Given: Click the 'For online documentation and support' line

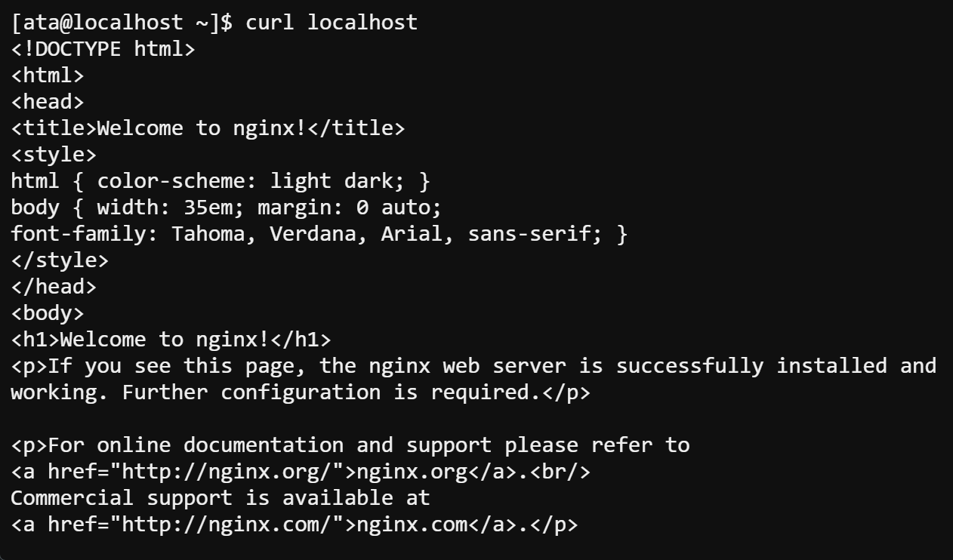Looking at the screenshot, I should click(350, 445).
